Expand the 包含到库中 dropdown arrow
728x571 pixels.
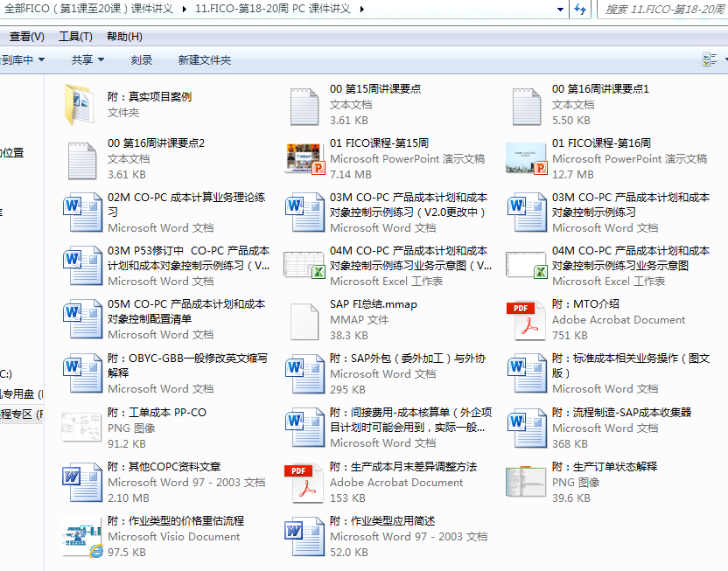[41, 59]
